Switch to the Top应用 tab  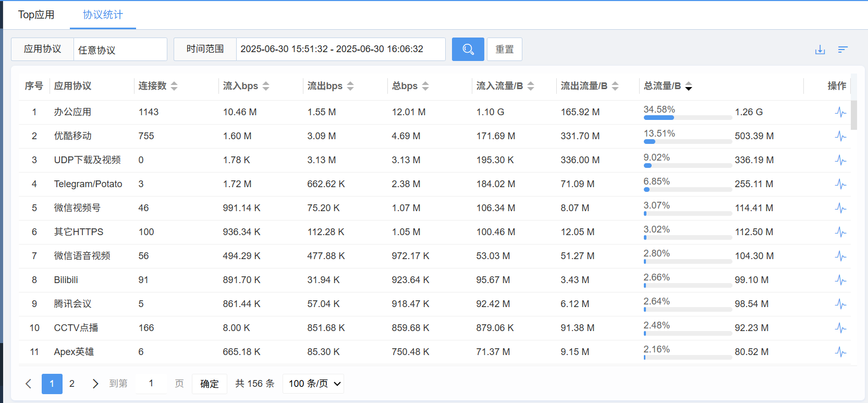point(36,15)
